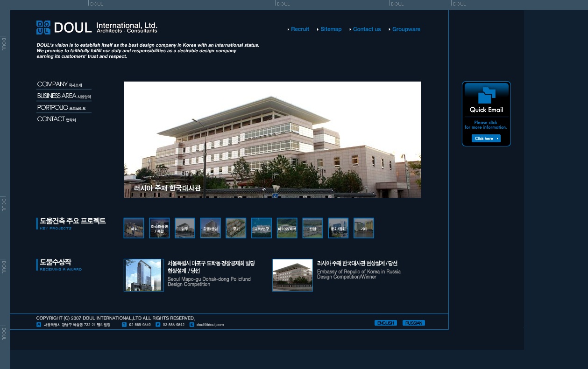Click the fax icon in footer

coord(158,325)
